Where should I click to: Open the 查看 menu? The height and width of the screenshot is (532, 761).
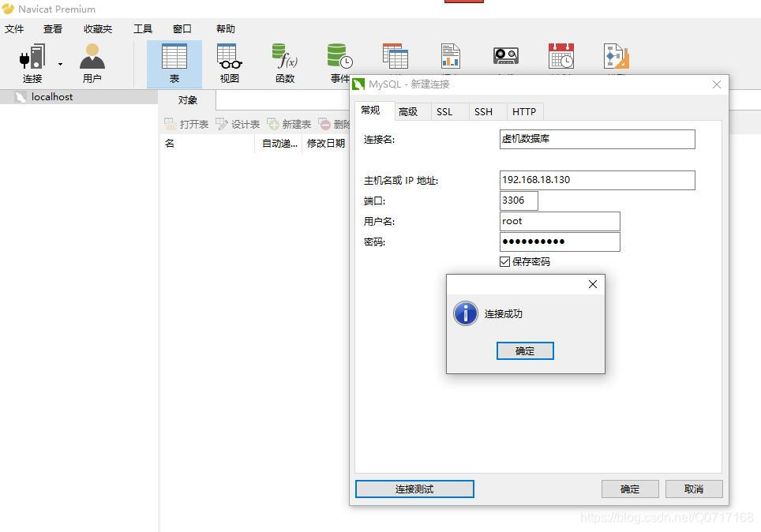coord(52,29)
